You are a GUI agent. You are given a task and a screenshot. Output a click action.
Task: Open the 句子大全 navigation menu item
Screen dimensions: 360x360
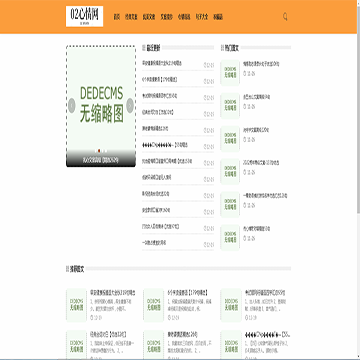coord(202,17)
